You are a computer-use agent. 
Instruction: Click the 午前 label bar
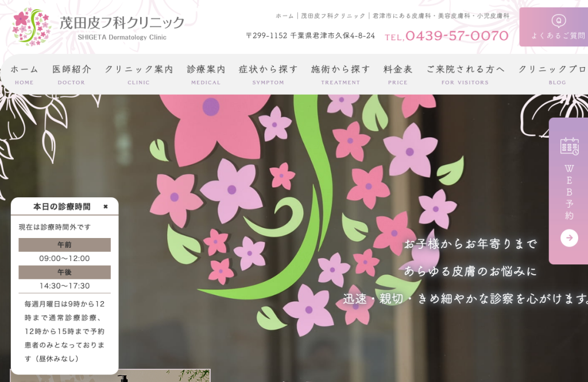(x=64, y=244)
